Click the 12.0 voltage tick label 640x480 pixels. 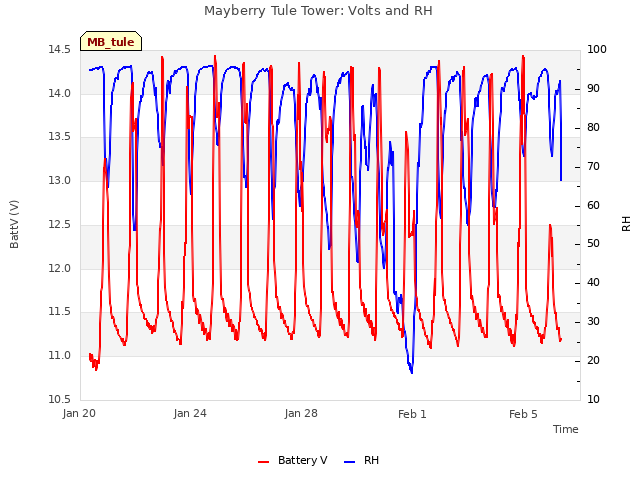pos(60,269)
